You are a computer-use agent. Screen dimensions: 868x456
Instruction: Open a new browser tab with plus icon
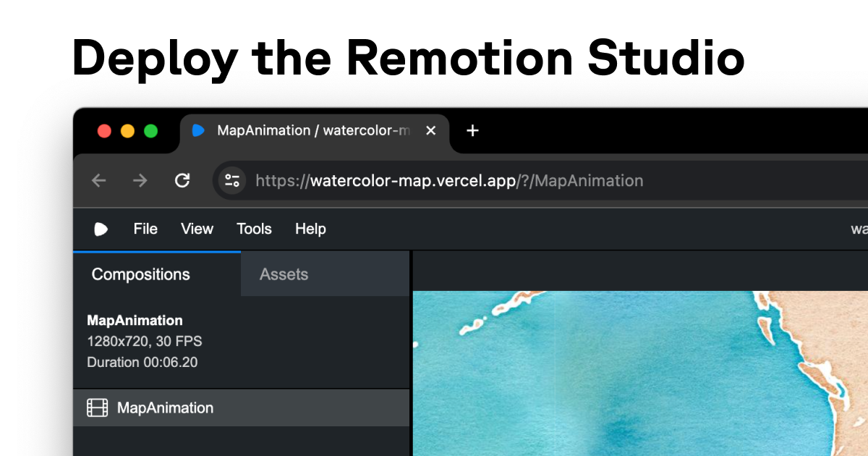point(472,131)
